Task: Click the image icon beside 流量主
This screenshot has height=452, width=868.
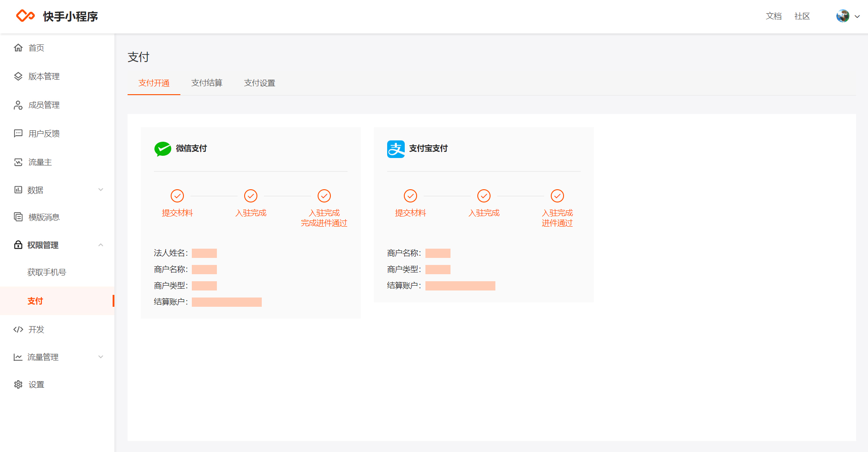Action: 18,162
